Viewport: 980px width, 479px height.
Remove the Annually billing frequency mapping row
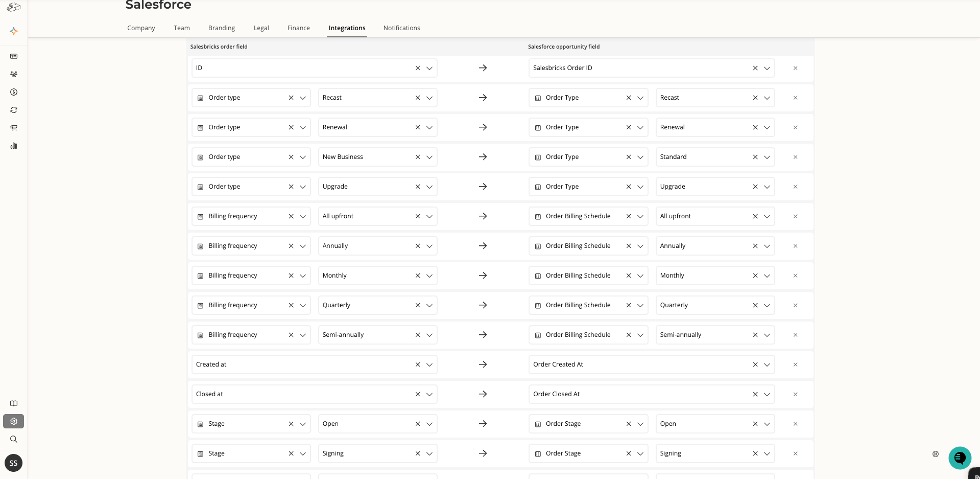coord(795,246)
